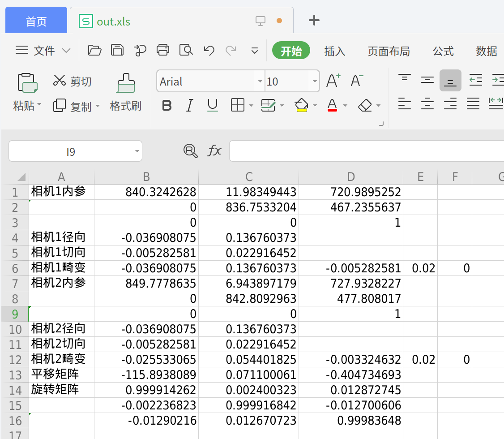The height and width of the screenshot is (439, 504).
Task: Select cell B13 containing -115.8938089
Action: point(146,374)
